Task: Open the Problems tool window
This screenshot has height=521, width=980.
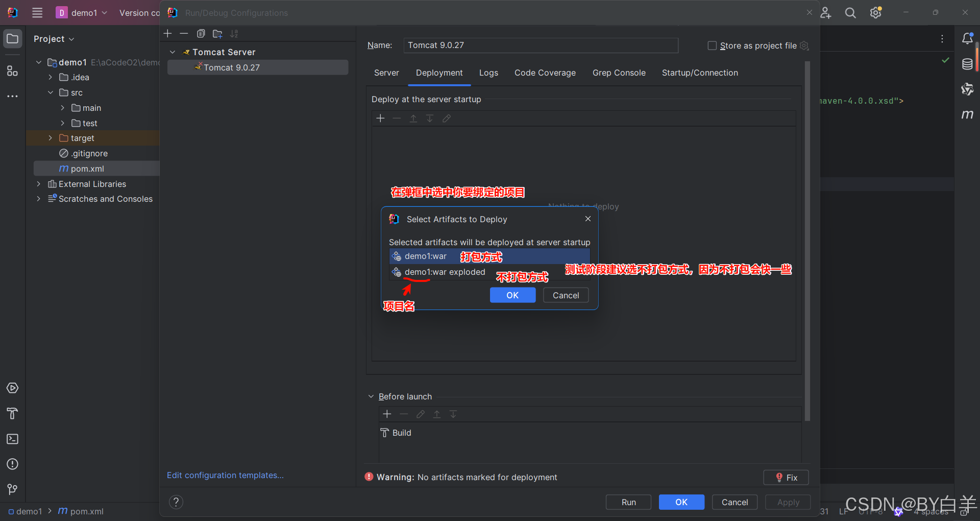Action: pos(13,464)
